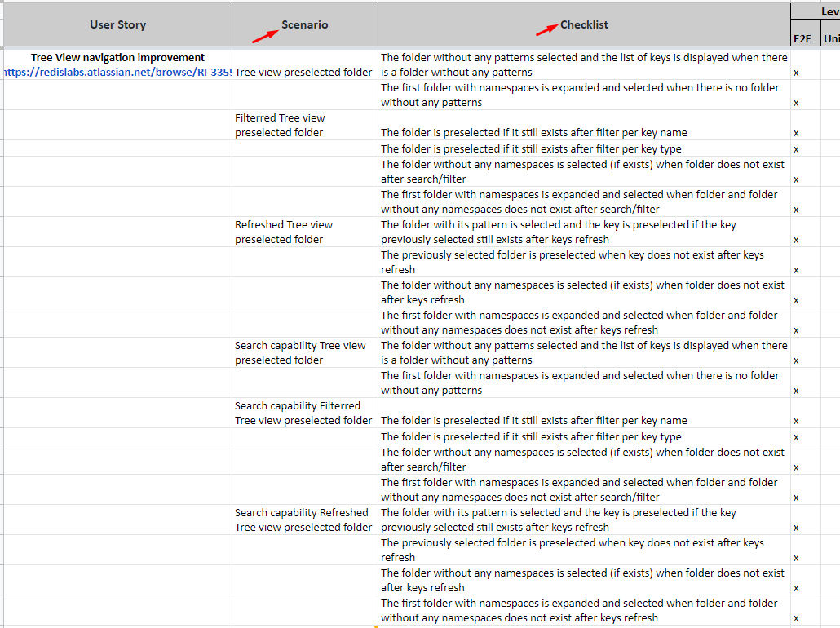Select the 'Search capability Filterred Tree view preselected folder' cell

pyautogui.click(x=303, y=414)
